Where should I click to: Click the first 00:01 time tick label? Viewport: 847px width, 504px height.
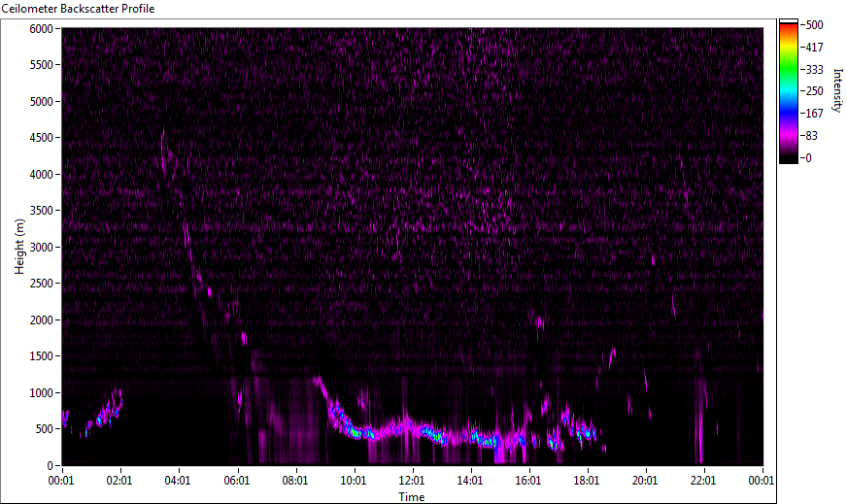click(61, 481)
